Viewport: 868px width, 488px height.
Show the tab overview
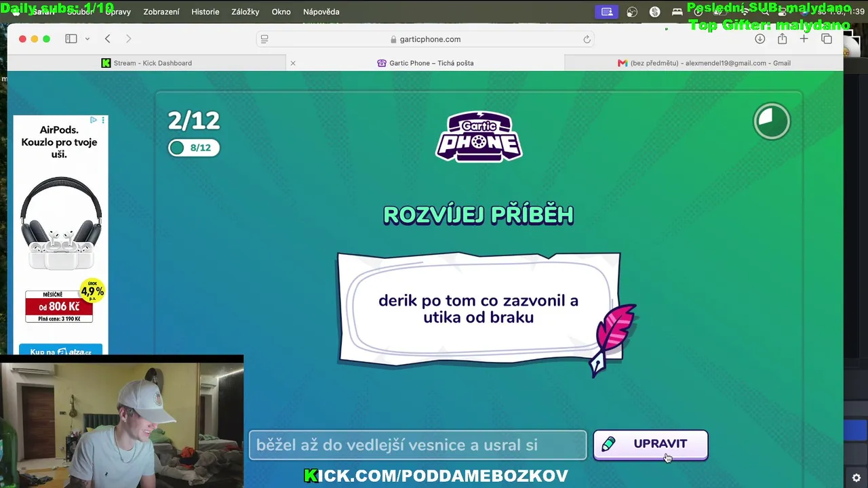click(827, 39)
